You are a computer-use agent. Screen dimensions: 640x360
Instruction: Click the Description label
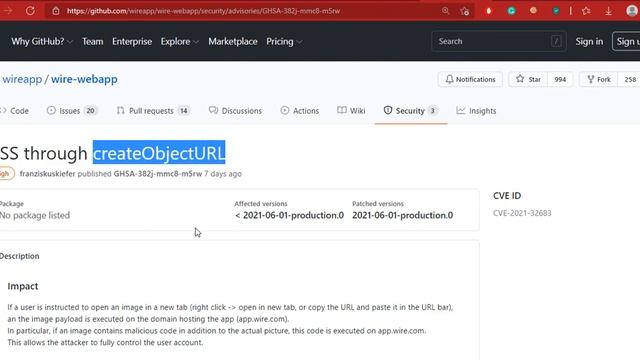[20, 256]
